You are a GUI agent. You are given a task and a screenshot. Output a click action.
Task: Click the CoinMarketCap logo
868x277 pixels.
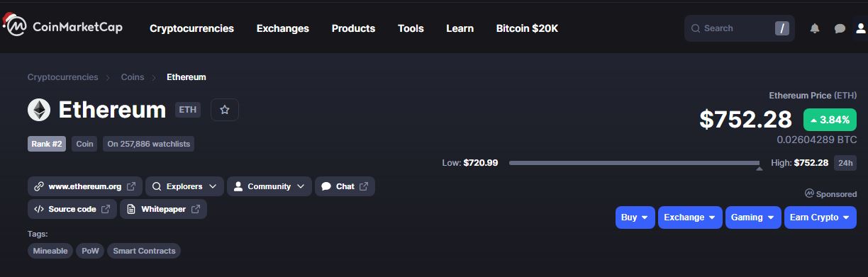62,27
